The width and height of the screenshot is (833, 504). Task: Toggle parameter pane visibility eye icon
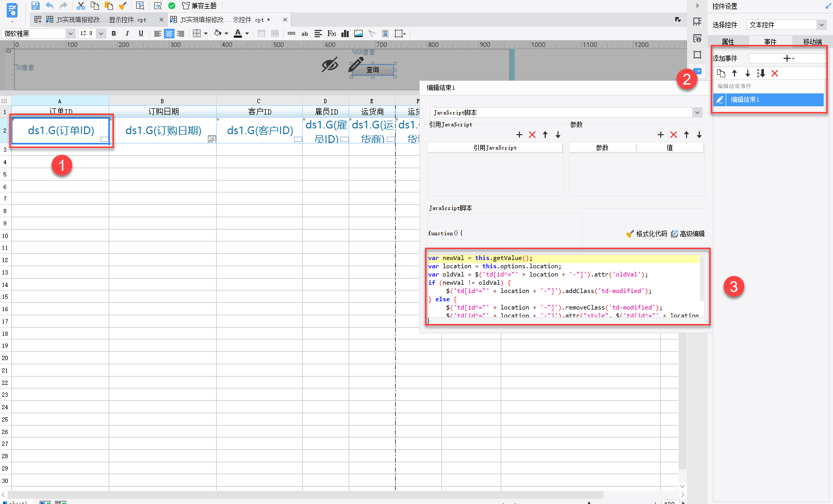click(330, 65)
